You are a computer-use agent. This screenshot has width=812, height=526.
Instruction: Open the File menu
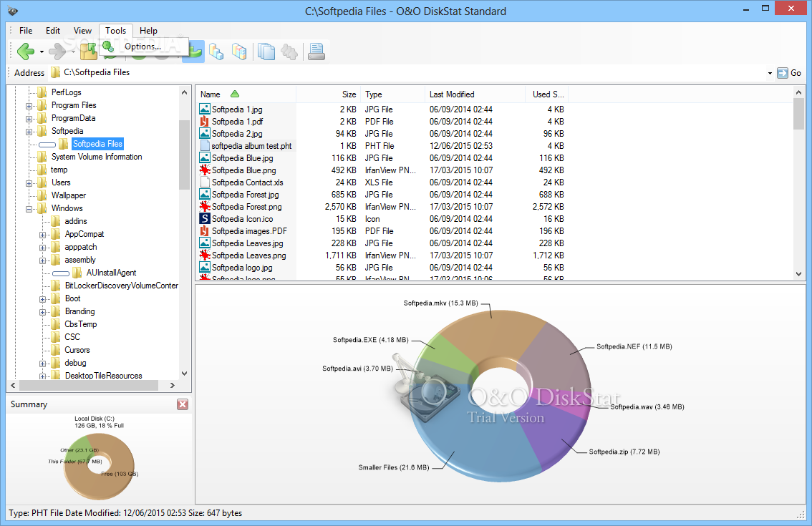click(x=26, y=31)
